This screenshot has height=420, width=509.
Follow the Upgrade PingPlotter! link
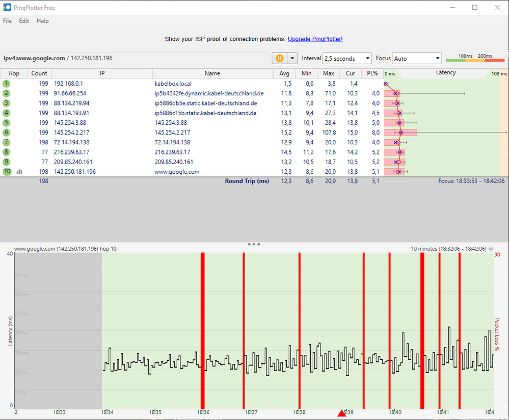click(315, 39)
